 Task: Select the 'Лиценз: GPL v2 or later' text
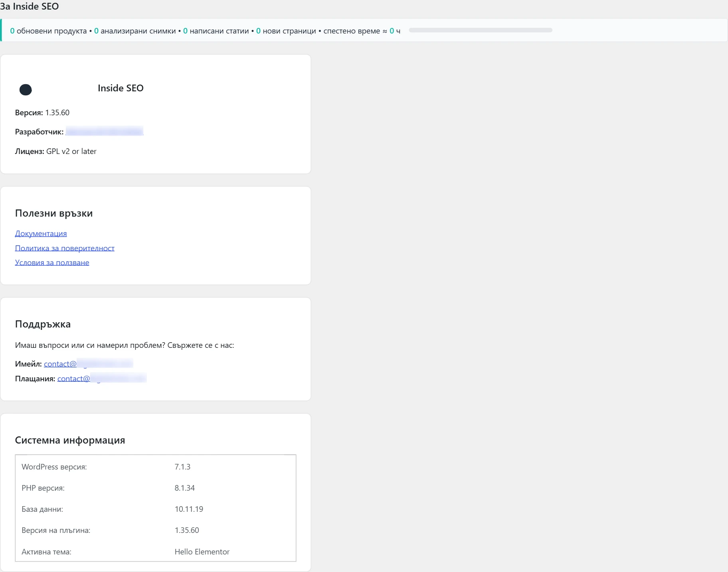coord(56,151)
